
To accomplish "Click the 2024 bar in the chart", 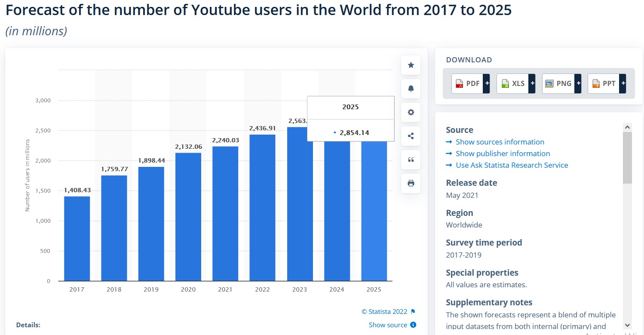I will (x=337, y=211).
